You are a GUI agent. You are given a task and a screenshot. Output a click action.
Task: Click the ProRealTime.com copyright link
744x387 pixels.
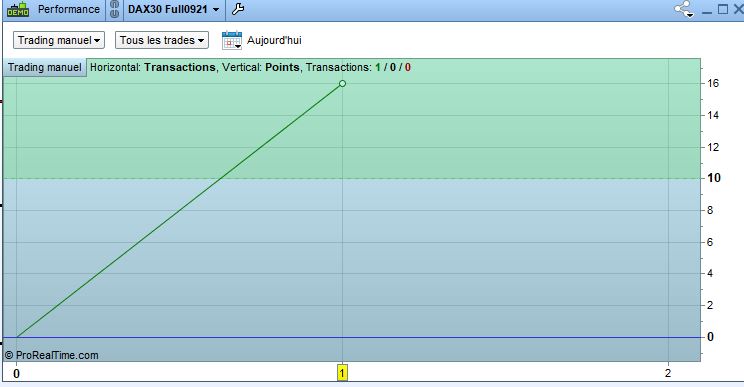pos(52,355)
